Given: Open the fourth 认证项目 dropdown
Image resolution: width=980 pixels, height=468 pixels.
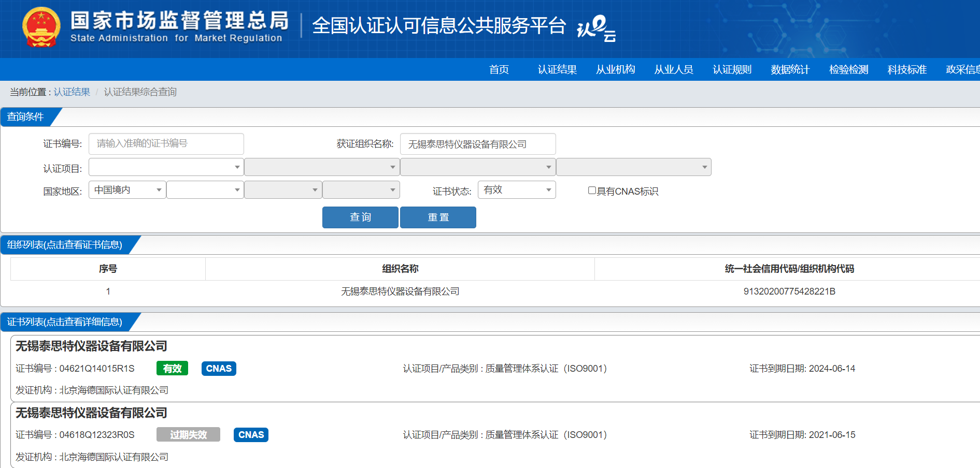Looking at the screenshot, I should (634, 167).
